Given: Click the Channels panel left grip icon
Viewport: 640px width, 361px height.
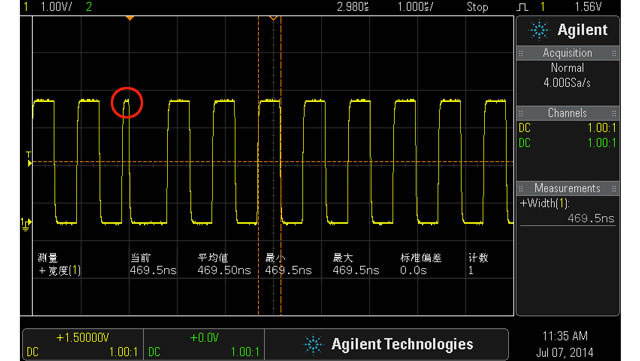Looking at the screenshot, I should tap(521, 114).
